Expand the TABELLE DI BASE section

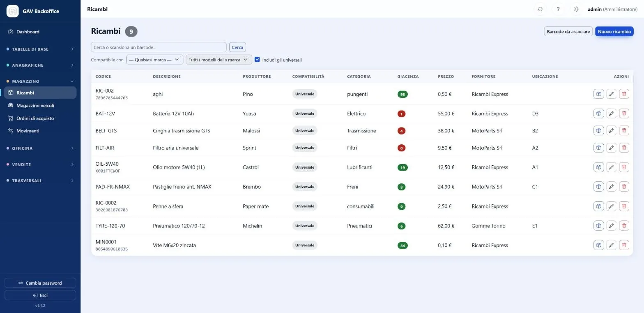coord(40,49)
